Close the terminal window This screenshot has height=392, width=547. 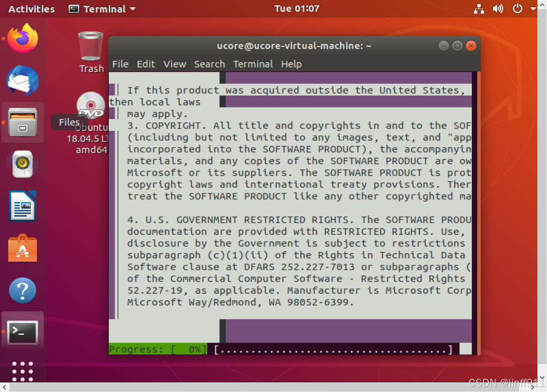coord(471,46)
